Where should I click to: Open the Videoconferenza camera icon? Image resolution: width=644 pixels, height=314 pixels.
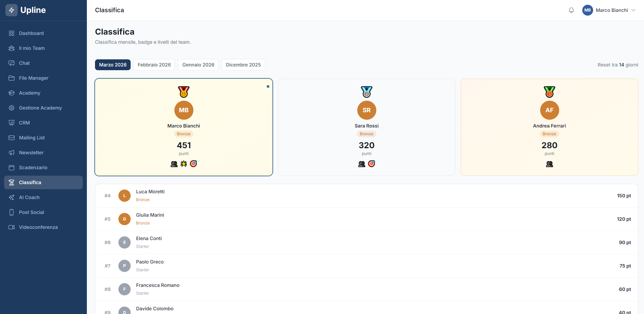pyautogui.click(x=11, y=227)
